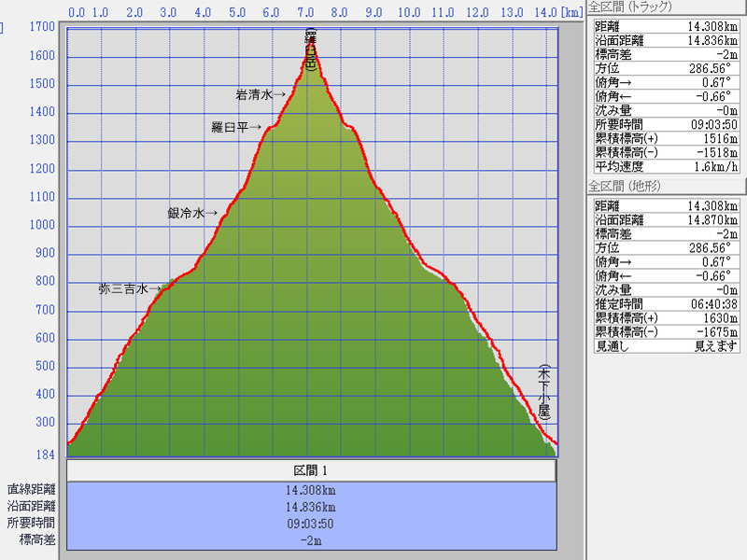Click the summit label at the peak

(311, 52)
